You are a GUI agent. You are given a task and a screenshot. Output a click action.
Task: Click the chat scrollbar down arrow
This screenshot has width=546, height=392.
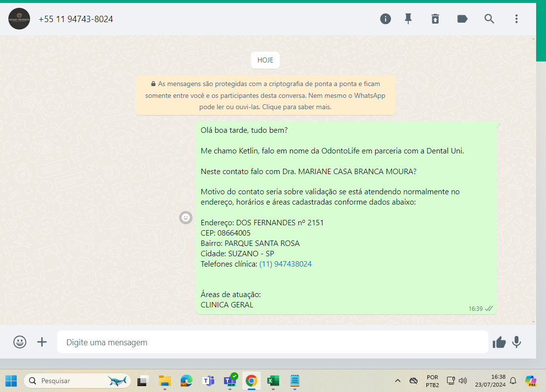[534, 322]
